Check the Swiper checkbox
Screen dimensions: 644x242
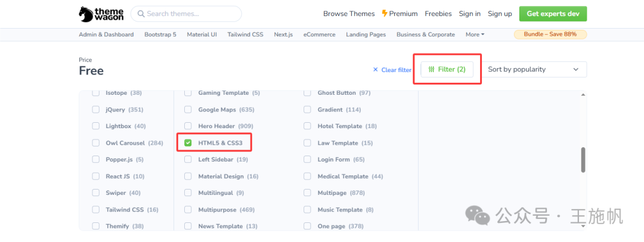point(95,193)
